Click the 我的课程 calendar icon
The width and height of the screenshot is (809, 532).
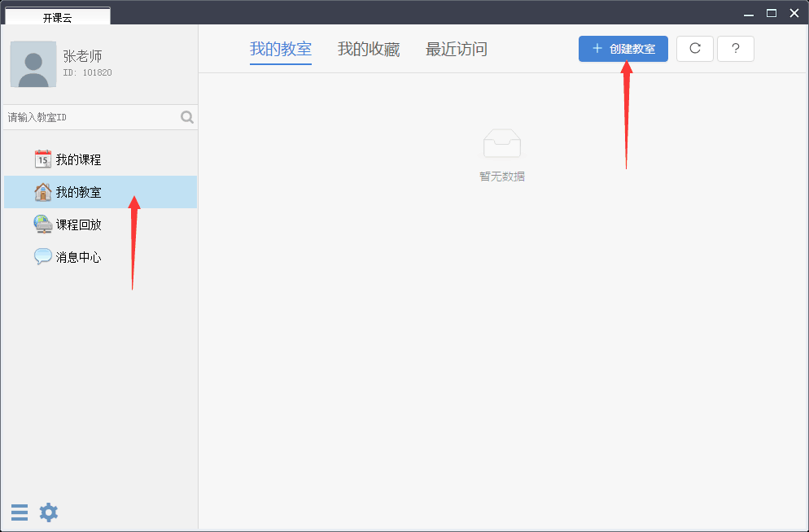(43, 159)
